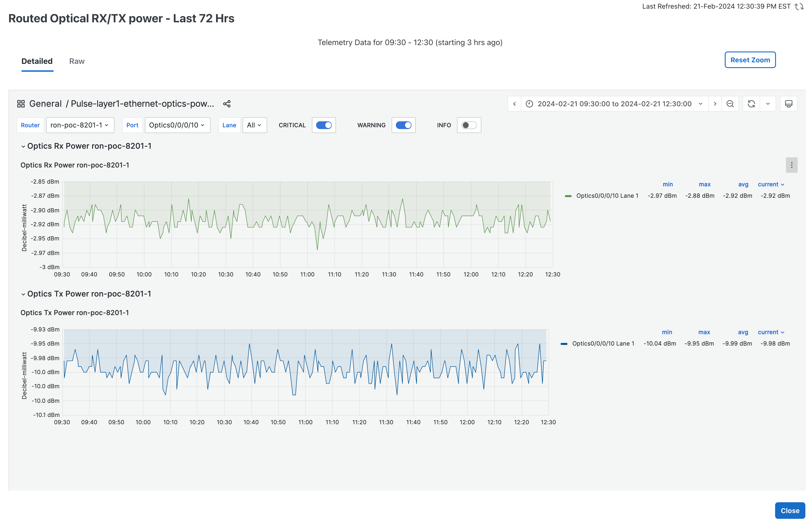The width and height of the screenshot is (812, 525).
Task: Disable the CRITICAL toggle
Action: pos(324,125)
